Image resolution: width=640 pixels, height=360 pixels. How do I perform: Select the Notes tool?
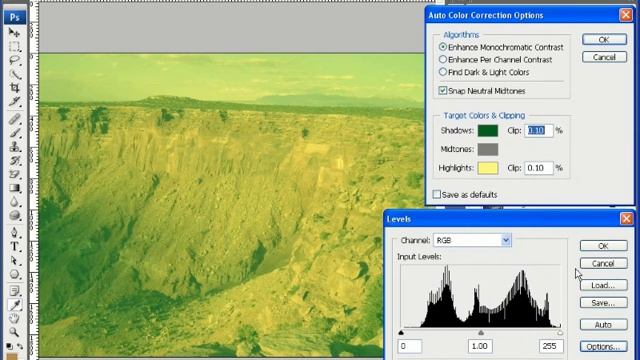point(14,291)
